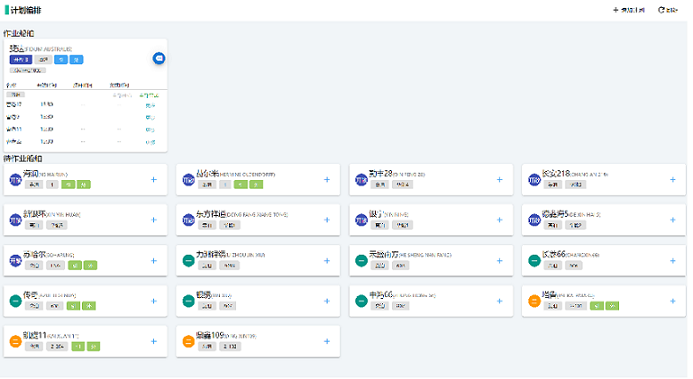The width and height of the screenshot is (693, 379).
Task: Click the green minus circle on HE SHENG NAN FANG card
Action: (x=361, y=261)
